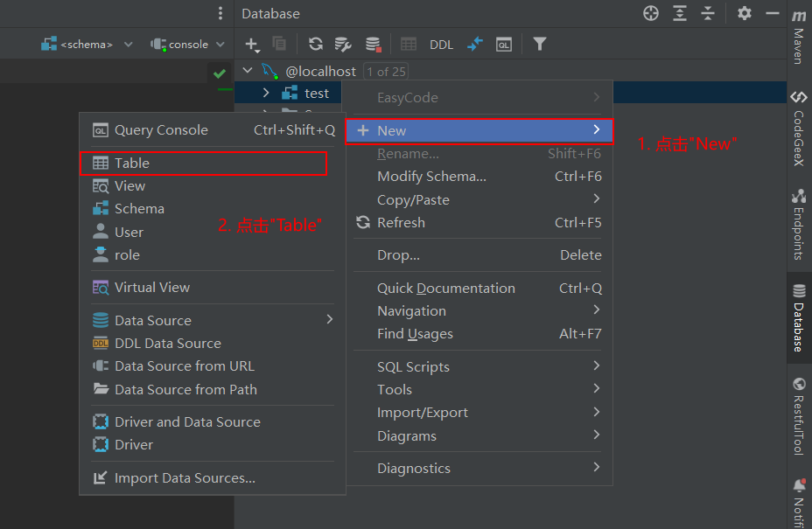812x529 pixels.
Task: Collapse the @localhost tree node
Action: 248,71
